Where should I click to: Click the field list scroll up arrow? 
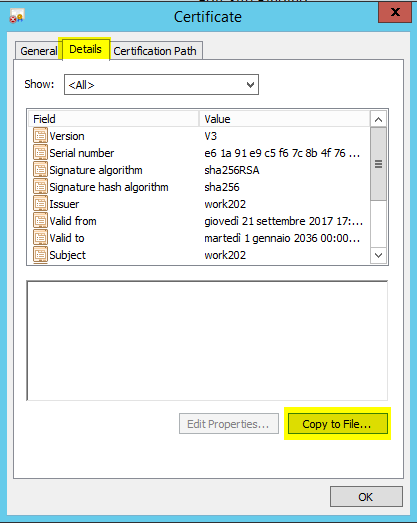click(x=378, y=119)
